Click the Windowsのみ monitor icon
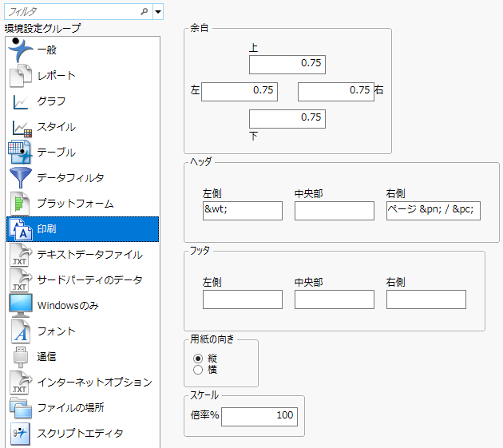 click(x=20, y=305)
